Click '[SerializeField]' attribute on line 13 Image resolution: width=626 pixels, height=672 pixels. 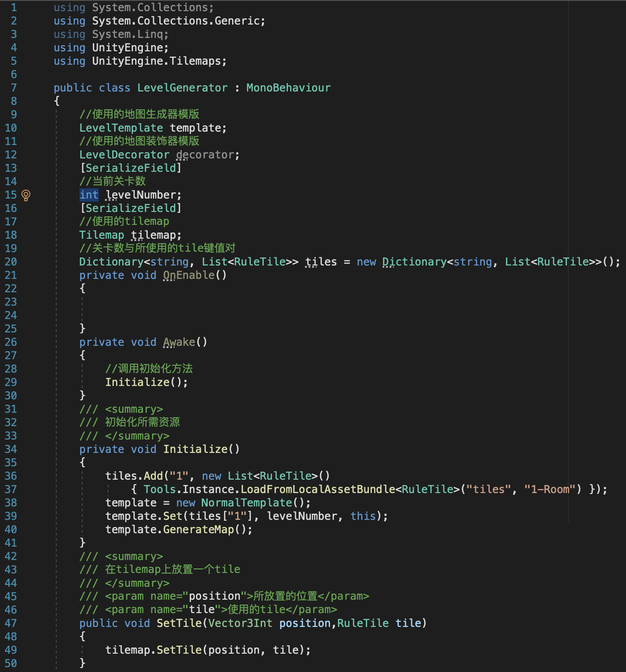click(x=130, y=168)
